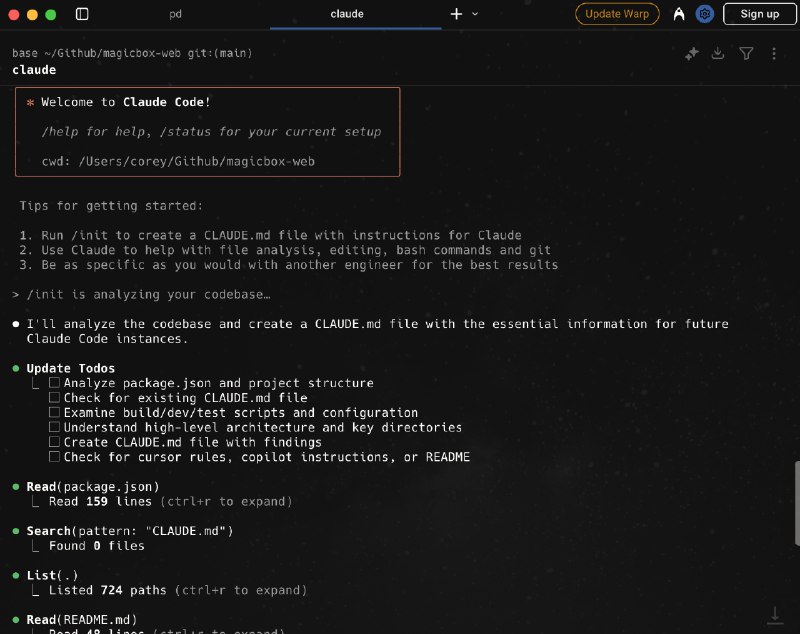800x634 pixels.
Task: Click 'Welcome to Claude Code!' text
Action: 126,102
